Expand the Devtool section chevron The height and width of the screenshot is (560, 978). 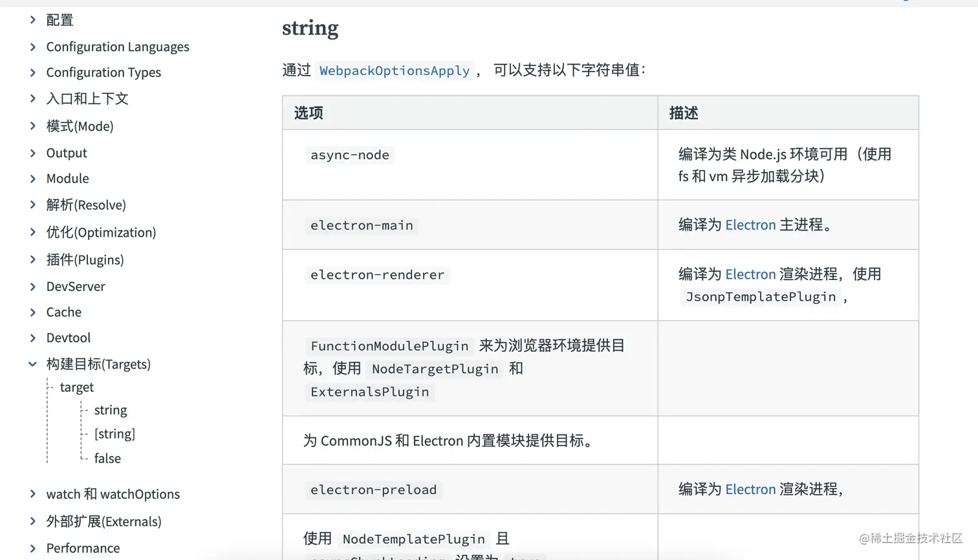click(33, 338)
